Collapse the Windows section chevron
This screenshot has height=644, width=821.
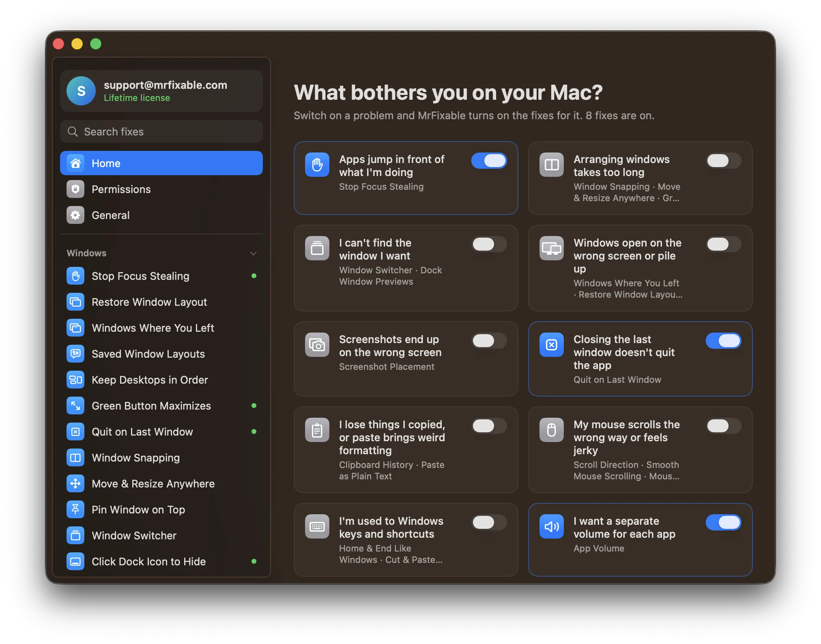coord(254,253)
